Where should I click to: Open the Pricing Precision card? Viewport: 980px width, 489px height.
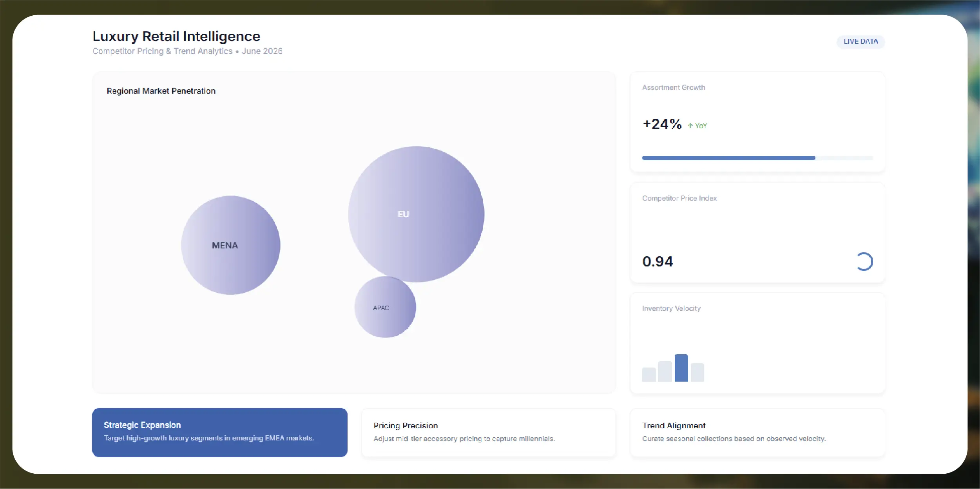pos(488,433)
